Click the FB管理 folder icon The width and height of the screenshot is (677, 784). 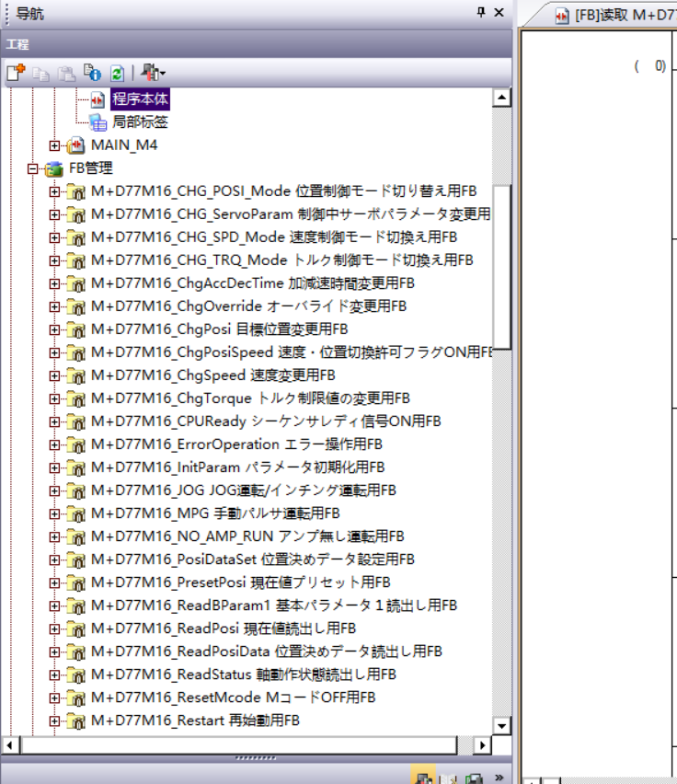pos(55,168)
